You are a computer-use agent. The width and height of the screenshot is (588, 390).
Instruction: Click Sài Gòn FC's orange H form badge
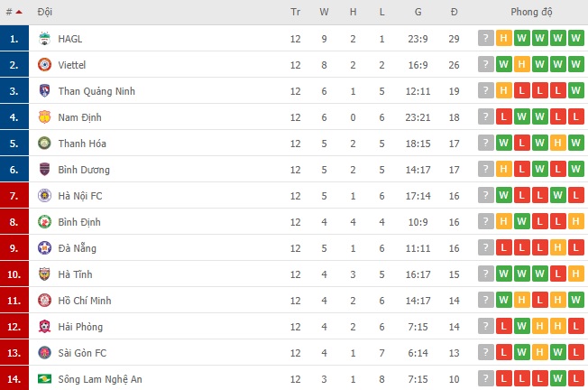pos(539,352)
